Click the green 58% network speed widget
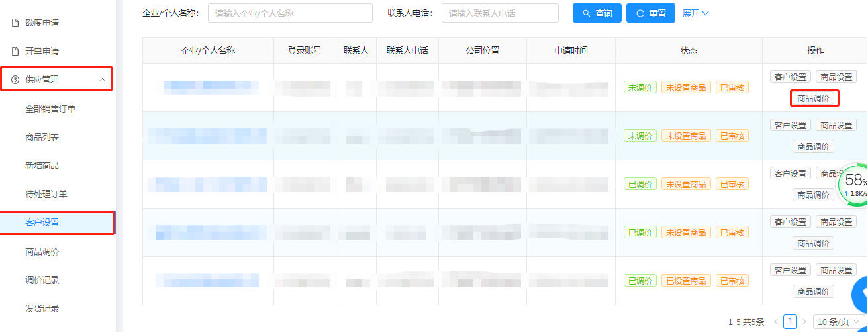868x333 pixels. click(854, 185)
